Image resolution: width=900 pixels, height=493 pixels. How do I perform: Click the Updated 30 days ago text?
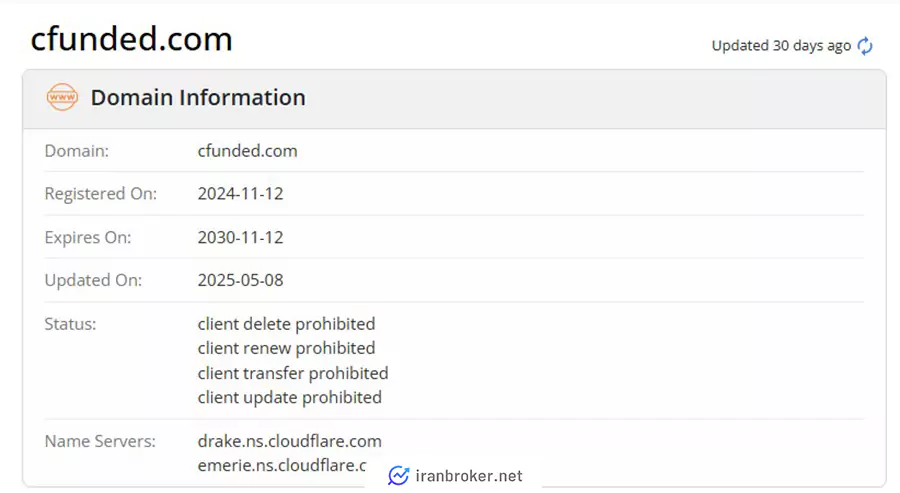[781, 46]
